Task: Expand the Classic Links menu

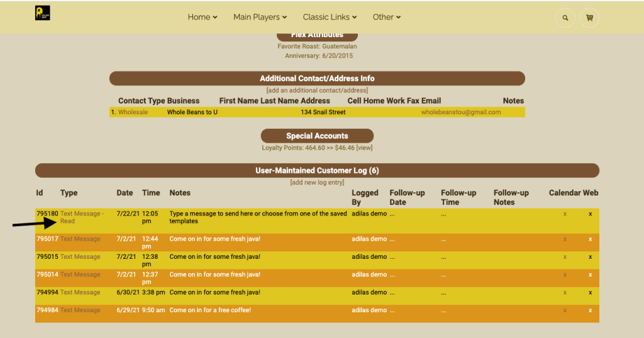Action: click(x=330, y=17)
